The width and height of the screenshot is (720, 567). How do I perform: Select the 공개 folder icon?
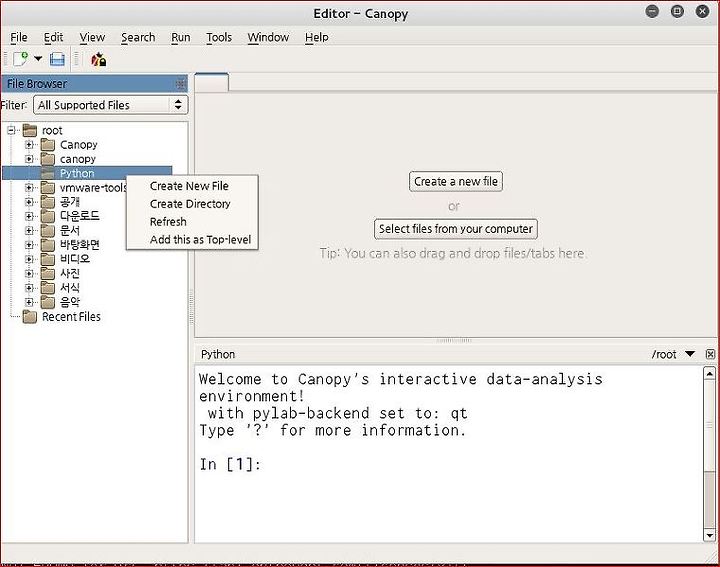pyautogui.click(x=48, y=202)
